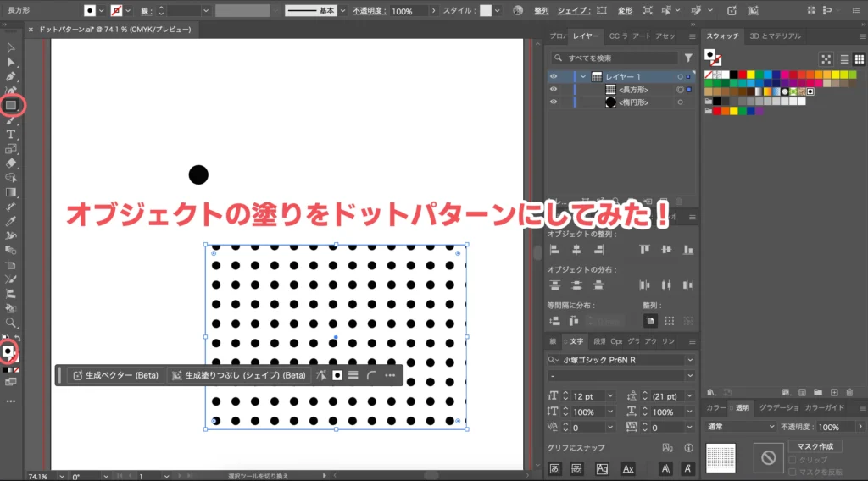The height and width of the screenshot is (481, 868).
Task: Open stroke color dropdown in control bar
Action: (128, 10)
